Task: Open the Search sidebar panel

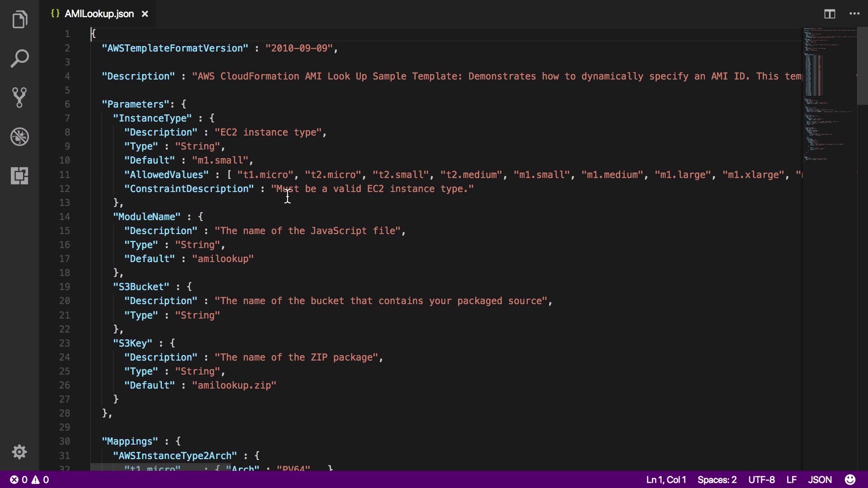Action: pyautogui.click(x=19, y=59)
